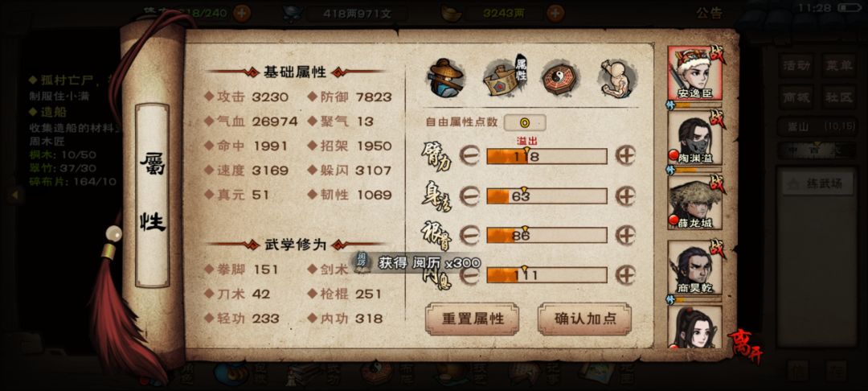Click plus icon next to stamina counter
This screenshot has height=391, width=868.
point(241,13)
